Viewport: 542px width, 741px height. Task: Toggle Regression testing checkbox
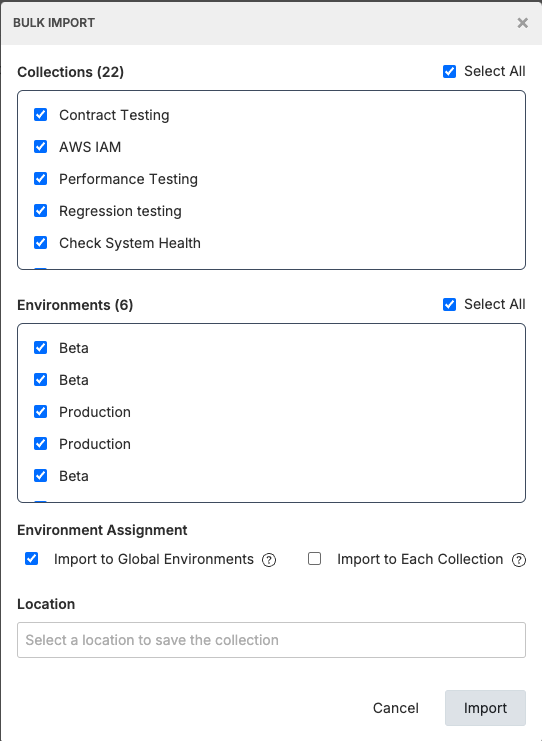pos(41,210)
